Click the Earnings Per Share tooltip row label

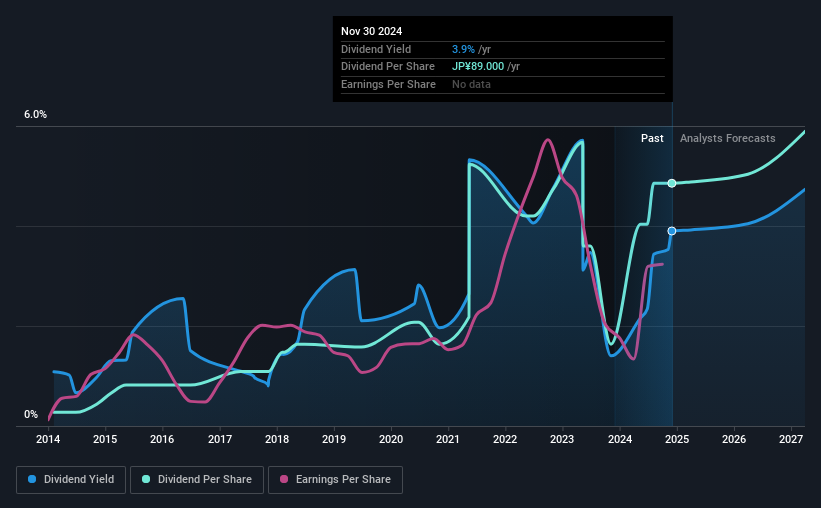pyautogui.click(x=389, y=84)
